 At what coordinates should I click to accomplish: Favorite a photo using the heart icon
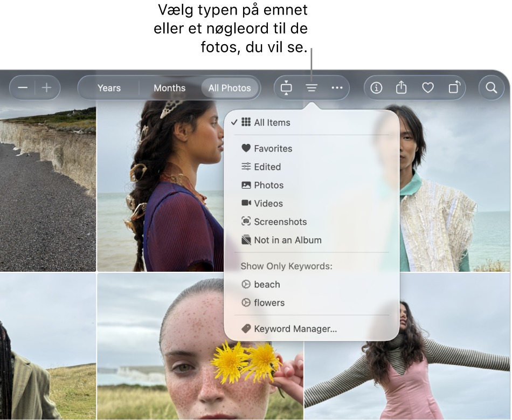427,87
